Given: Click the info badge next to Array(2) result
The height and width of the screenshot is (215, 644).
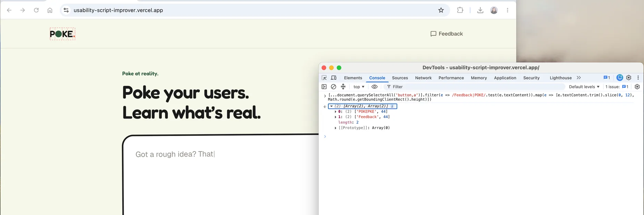Looking at the screenshot, I should 392,106.
